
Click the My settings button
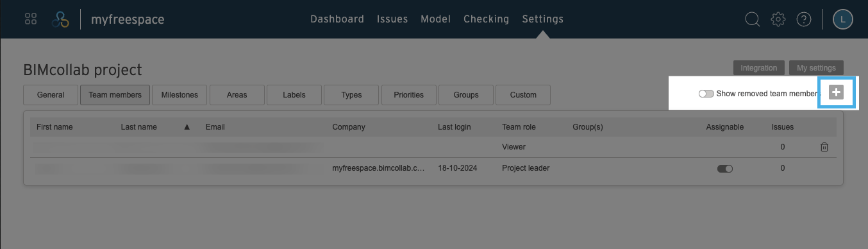coord(816,67)
